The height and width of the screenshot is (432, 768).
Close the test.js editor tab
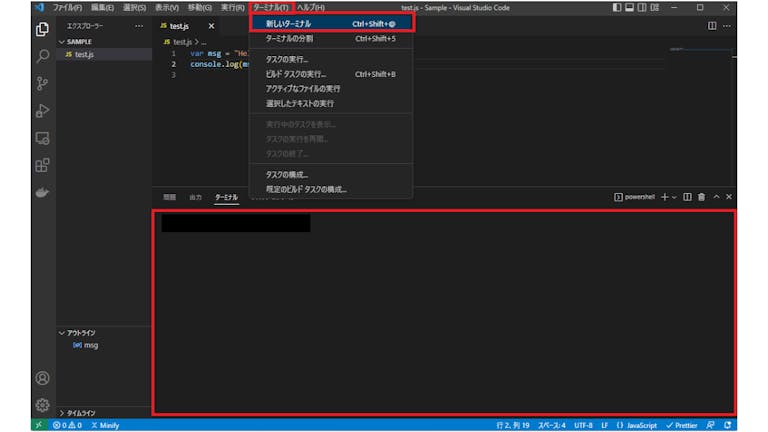[211, 26]
